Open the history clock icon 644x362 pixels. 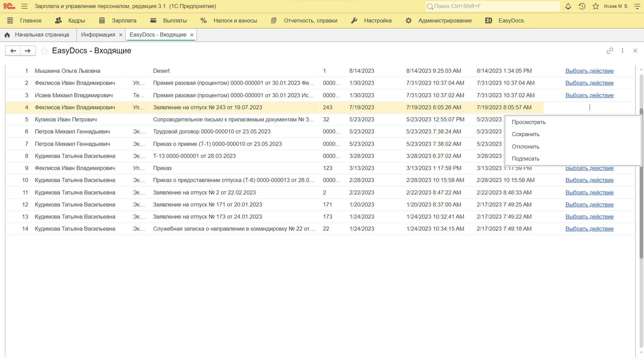pos(582,6)
